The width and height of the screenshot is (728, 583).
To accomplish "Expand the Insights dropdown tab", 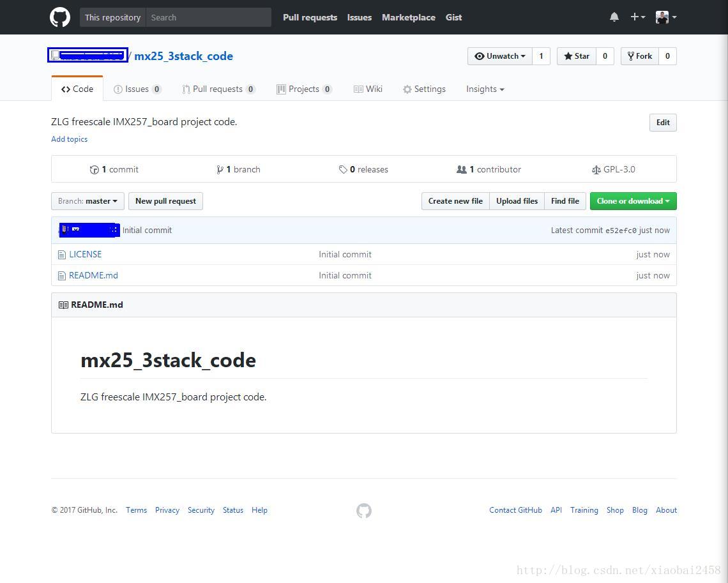I will click(485, 89).
